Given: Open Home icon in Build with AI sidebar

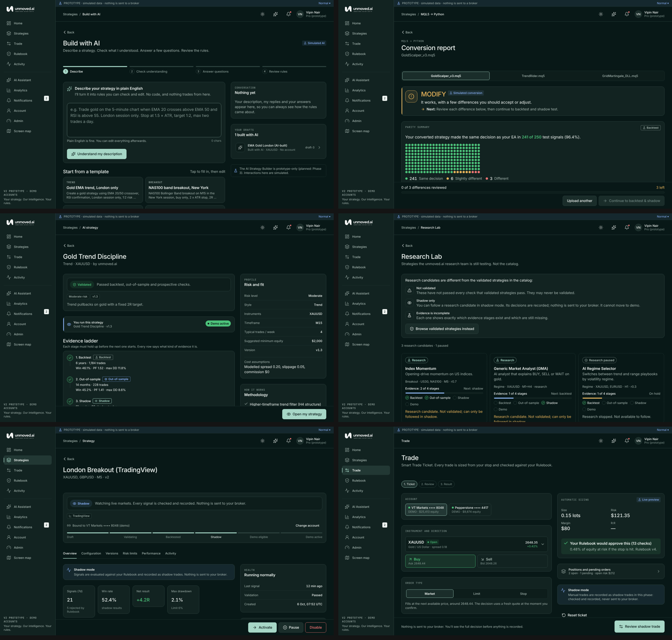Looking at the screenshot, I should point(9,23).
